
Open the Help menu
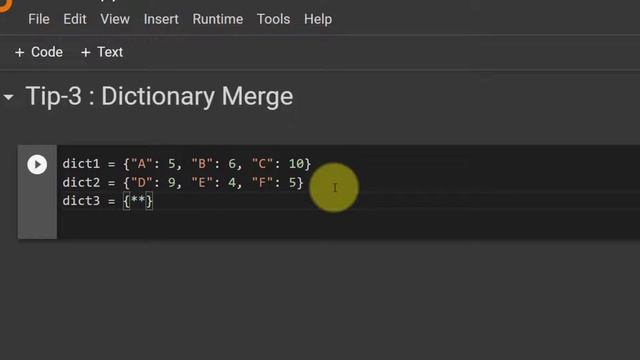tap(318, 19)
